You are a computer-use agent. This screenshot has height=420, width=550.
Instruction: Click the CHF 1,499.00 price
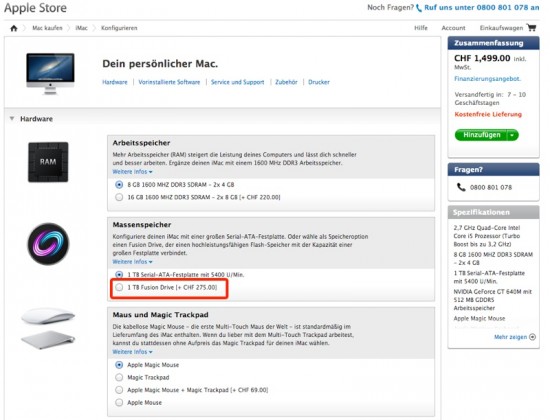click(x=482, y=58)
